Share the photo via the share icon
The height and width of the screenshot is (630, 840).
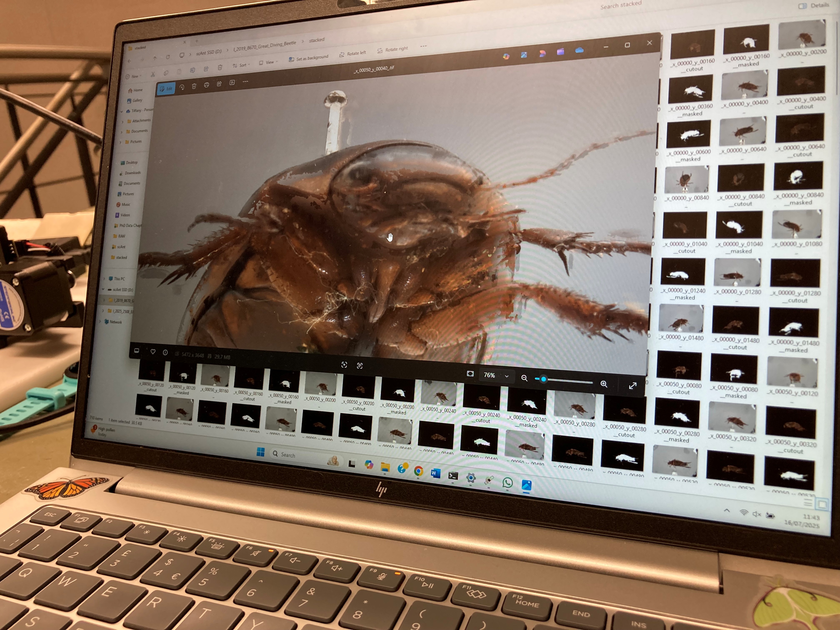219,84
